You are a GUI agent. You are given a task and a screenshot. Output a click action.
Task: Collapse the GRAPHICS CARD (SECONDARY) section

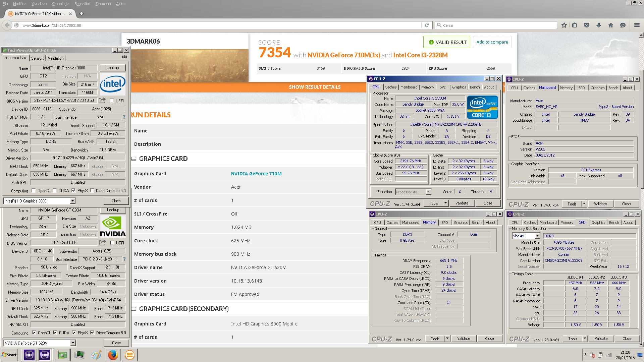[133, 309]
